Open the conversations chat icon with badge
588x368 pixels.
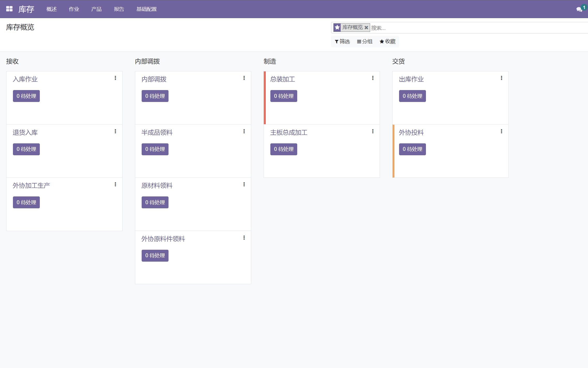[x=579, y=9]
